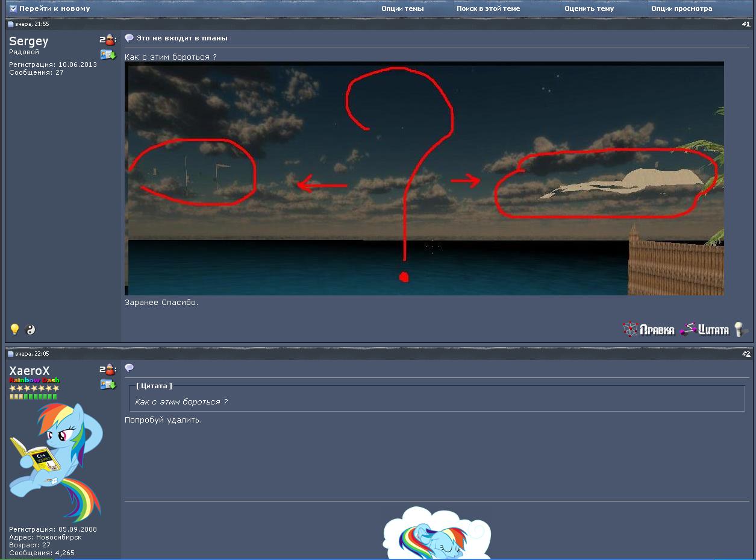
Task: Click the reputation icon beside Sergey's name
Action: 108,40
